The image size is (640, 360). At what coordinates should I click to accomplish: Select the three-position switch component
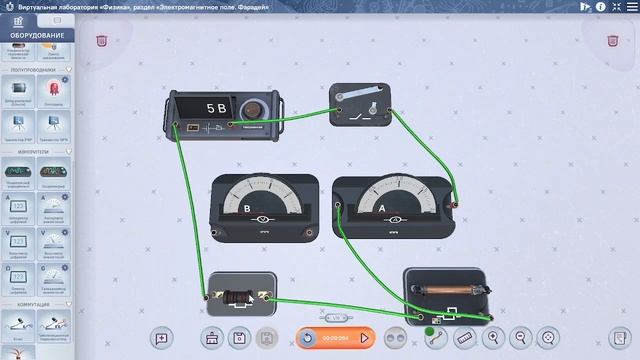(53, 326)
